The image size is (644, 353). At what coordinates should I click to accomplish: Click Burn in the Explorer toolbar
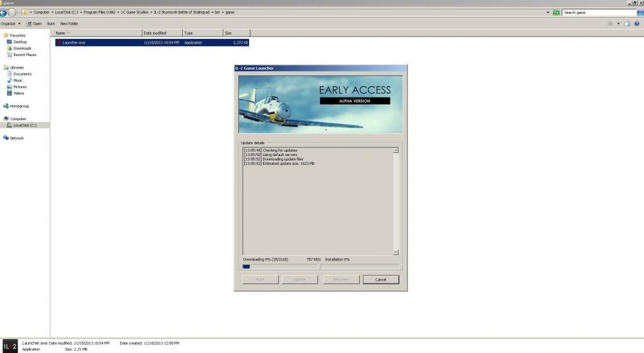51,24
